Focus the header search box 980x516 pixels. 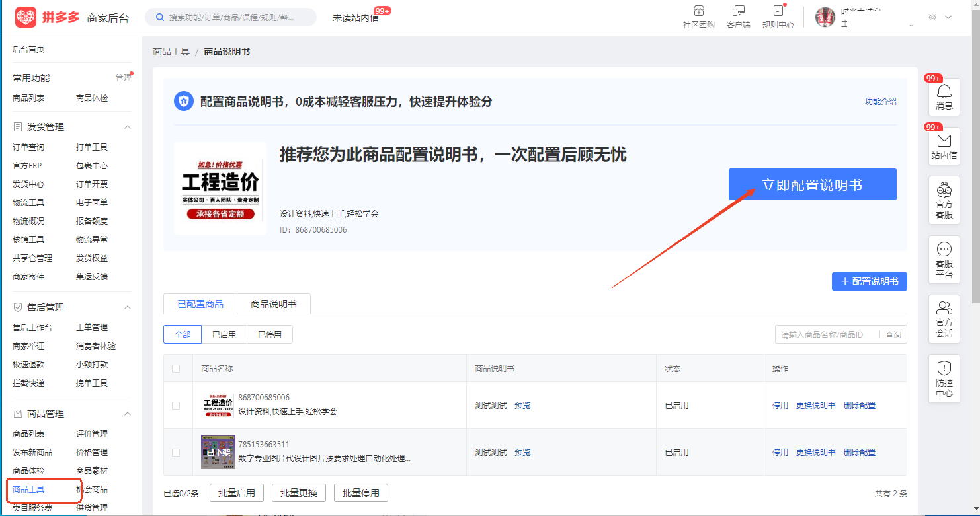231,17
